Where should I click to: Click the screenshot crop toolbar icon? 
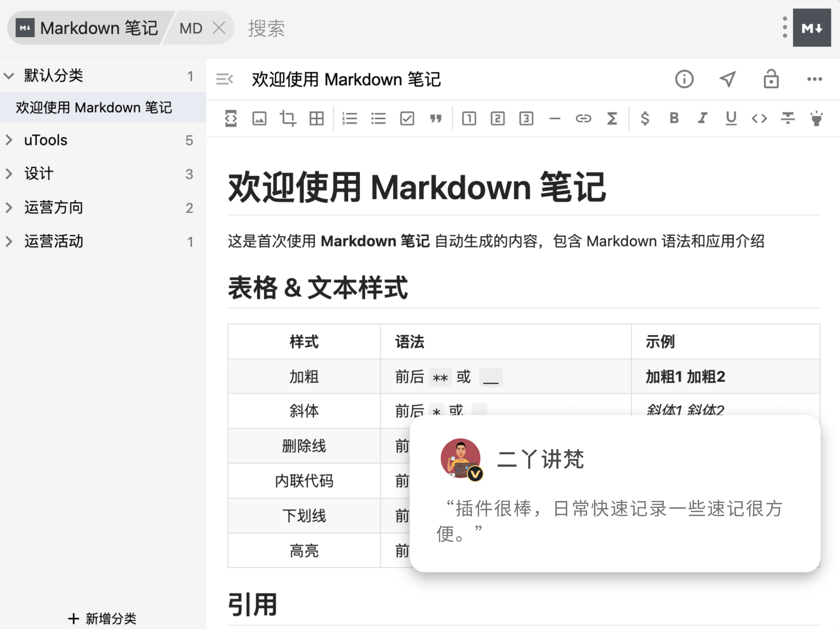[288, 118]
